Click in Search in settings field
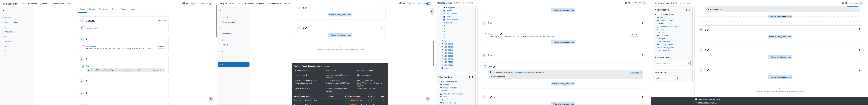Screen dimensions: 868x105 670,63
